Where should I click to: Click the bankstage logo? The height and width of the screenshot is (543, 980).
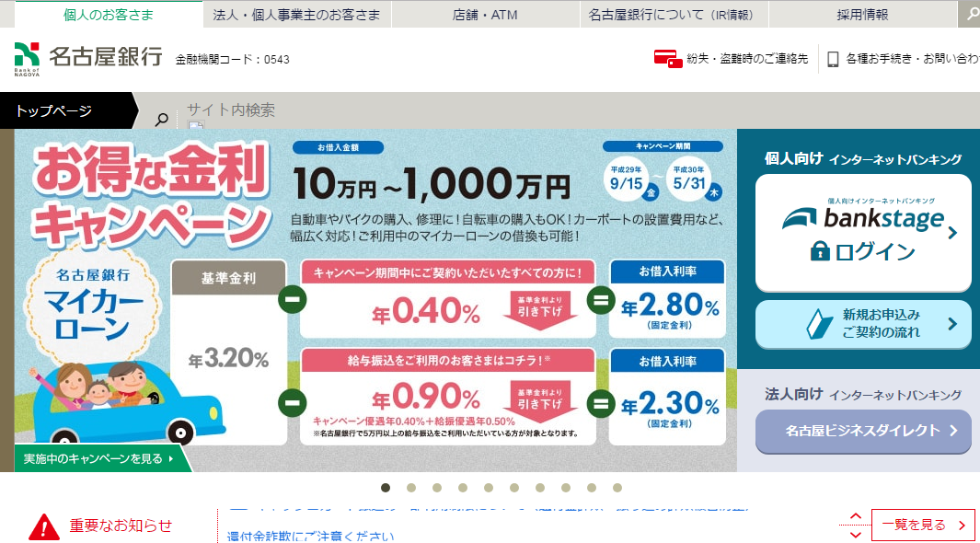(x=864, y=215)
